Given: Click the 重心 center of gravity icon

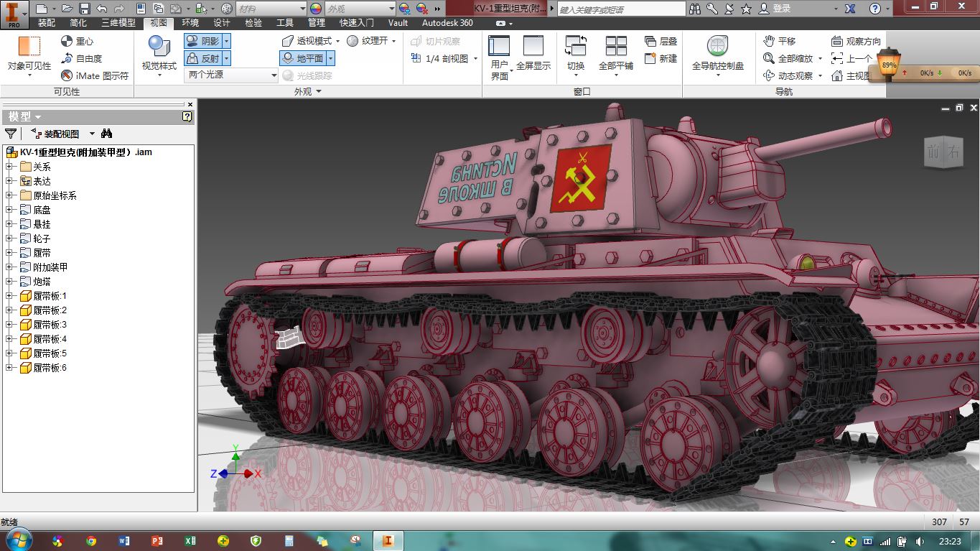Looking at the screenshot, I should pos(78,42).
